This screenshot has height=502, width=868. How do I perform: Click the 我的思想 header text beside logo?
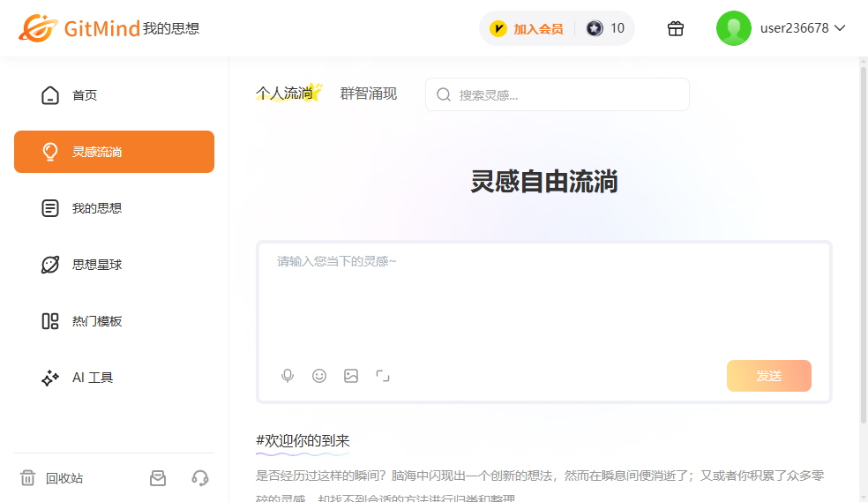[171, 29]
